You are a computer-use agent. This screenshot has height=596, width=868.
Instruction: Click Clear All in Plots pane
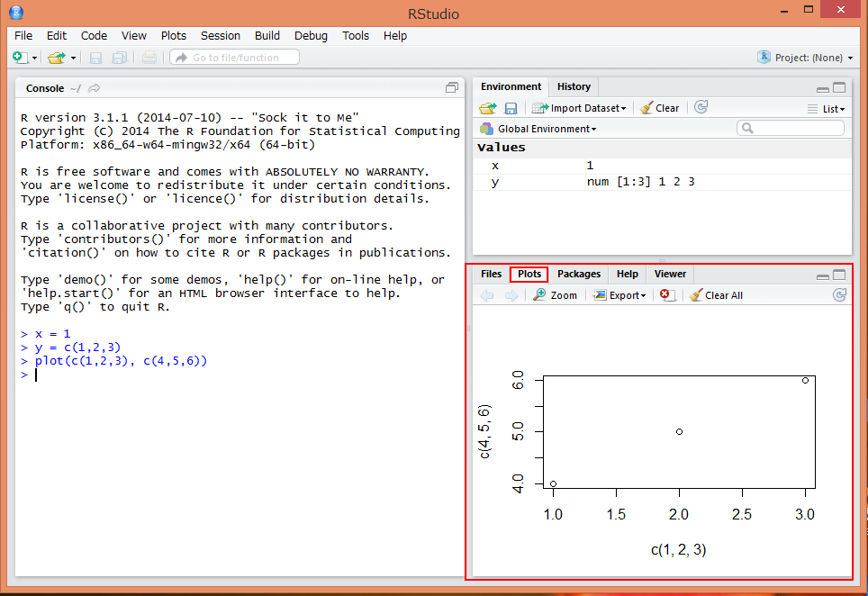click(x=717, y=295)
